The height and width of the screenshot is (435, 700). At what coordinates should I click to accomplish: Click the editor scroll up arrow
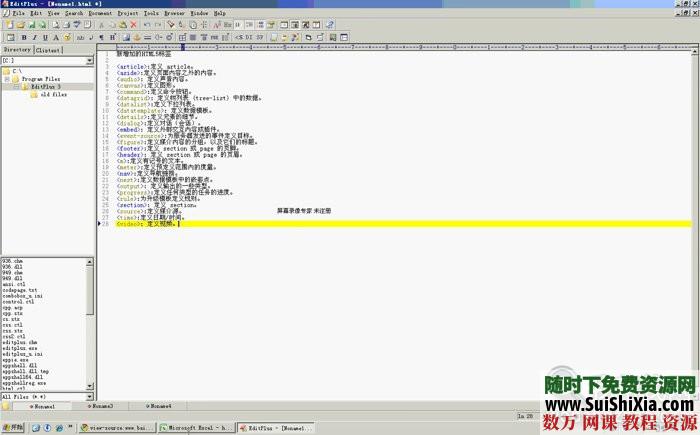[695, 52]
